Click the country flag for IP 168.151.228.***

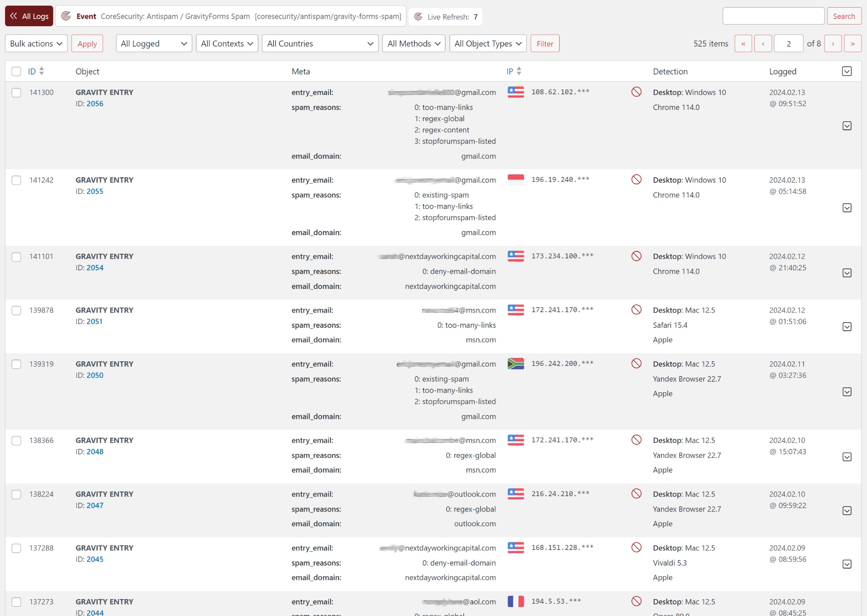coord(516,547)
